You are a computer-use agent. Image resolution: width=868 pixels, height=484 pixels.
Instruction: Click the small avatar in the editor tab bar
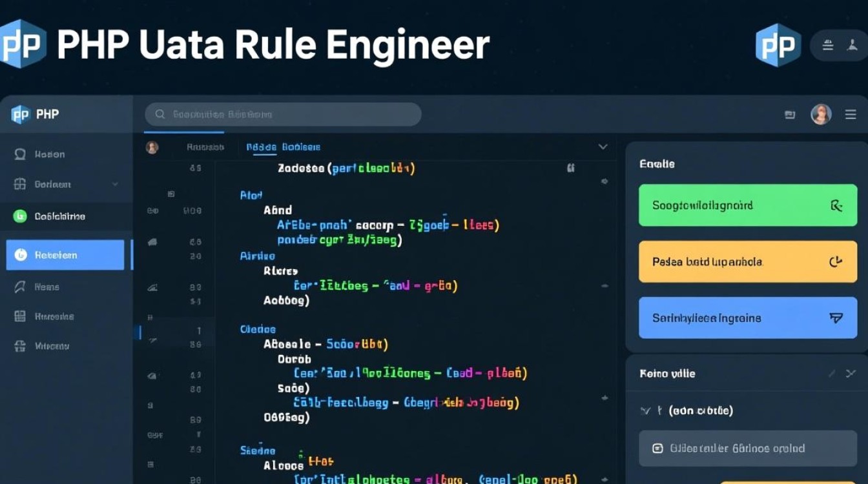(x=152, y=148)
